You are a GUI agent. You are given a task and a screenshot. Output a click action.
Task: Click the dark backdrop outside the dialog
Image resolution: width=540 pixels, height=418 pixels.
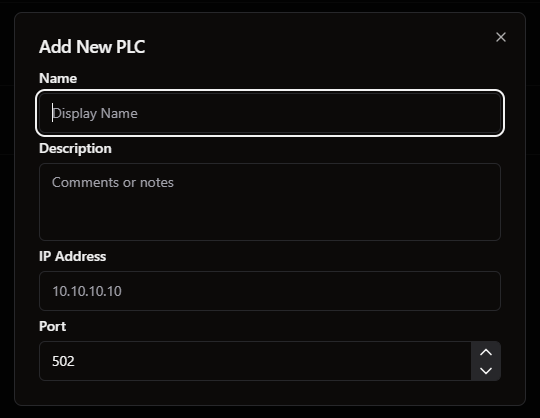[x=270, y=412]
